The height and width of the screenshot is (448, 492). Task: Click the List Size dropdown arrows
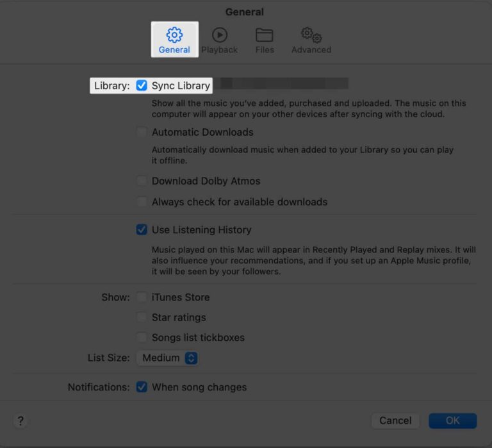[191, 358]
